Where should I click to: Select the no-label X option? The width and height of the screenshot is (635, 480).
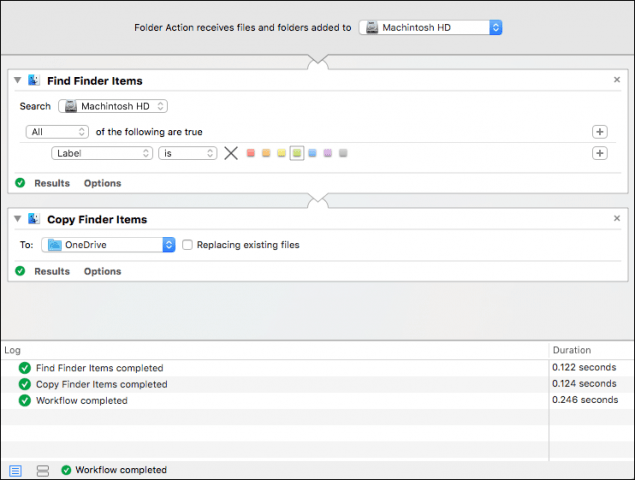[x=231, y=153]
